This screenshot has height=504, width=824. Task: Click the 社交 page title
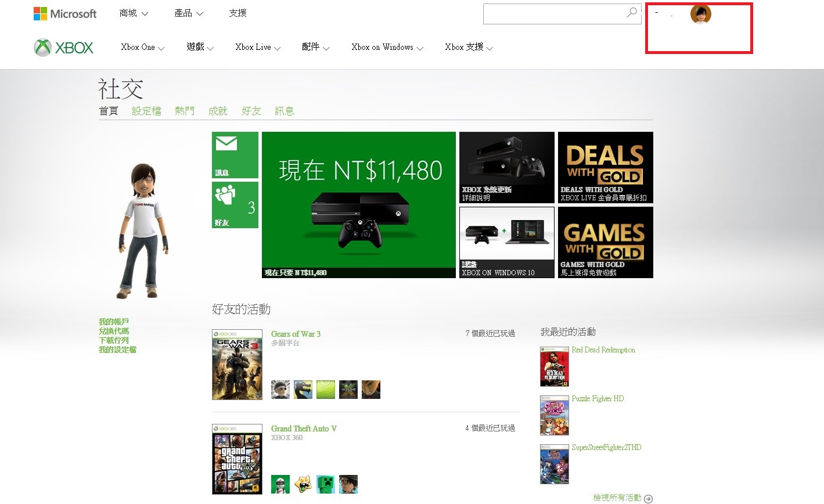(120, 89)
